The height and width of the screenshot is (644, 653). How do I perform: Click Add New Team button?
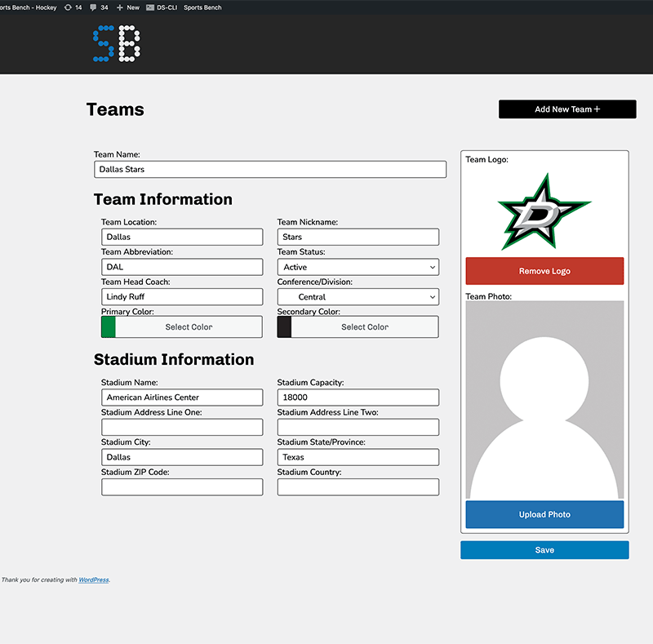[567, 109]
